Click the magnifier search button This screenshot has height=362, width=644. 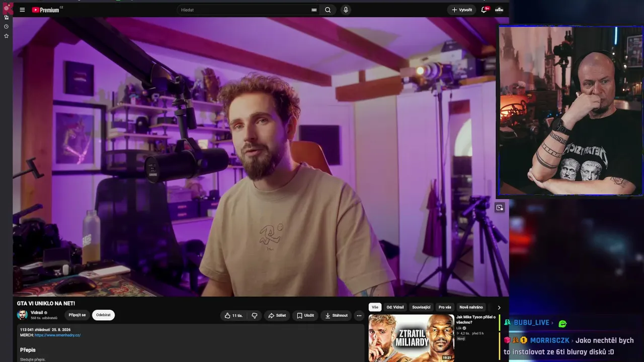[328, 10]
